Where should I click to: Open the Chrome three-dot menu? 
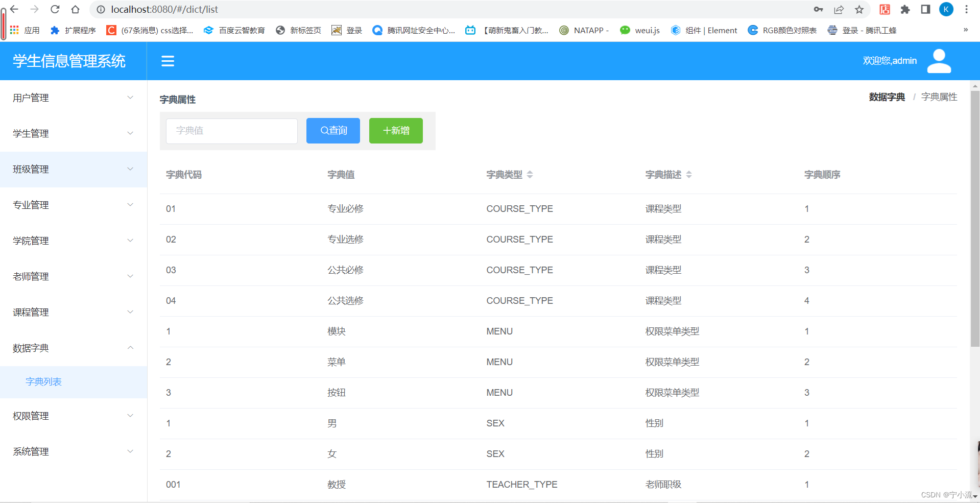(x=966, y=9)
